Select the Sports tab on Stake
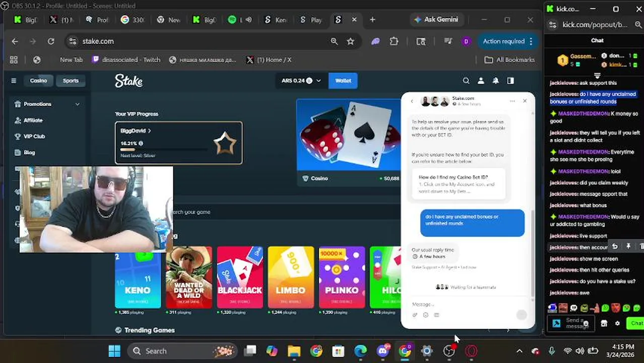The height and width of the screenshot is (363, 644). [71, 81]
